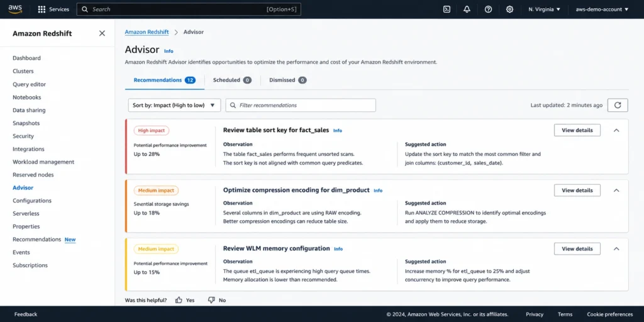
Task: Open the Privacy footer link
Action: click(535, 314)
